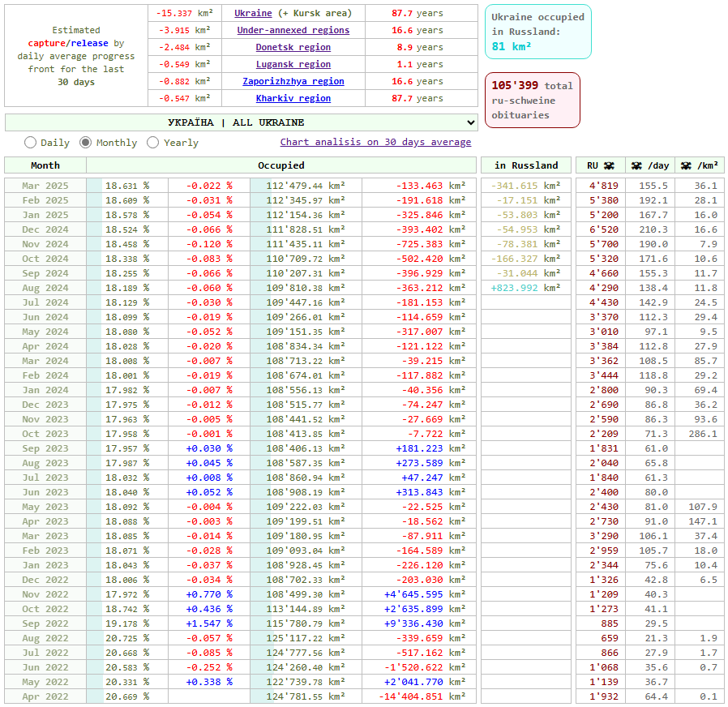
Task: Click the 112'479.44 km² occupied value
Action: point(306,186)
